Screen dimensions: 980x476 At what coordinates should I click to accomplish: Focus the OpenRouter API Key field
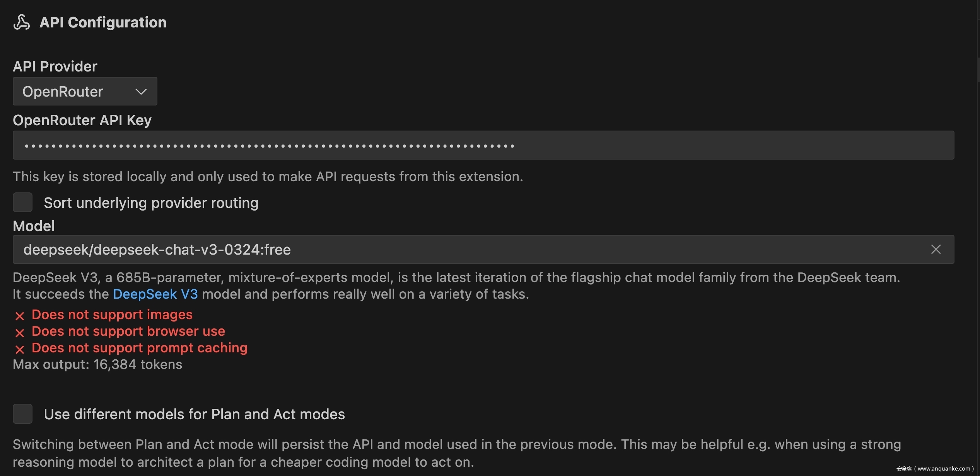click(x=483, y=145)
